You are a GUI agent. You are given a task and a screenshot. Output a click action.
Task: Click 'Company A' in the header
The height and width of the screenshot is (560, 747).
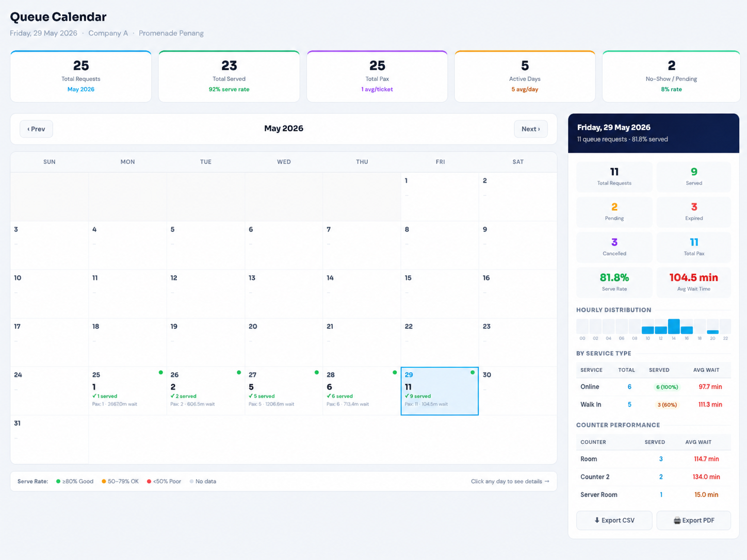pyautogui.click(x=108, y=33)
